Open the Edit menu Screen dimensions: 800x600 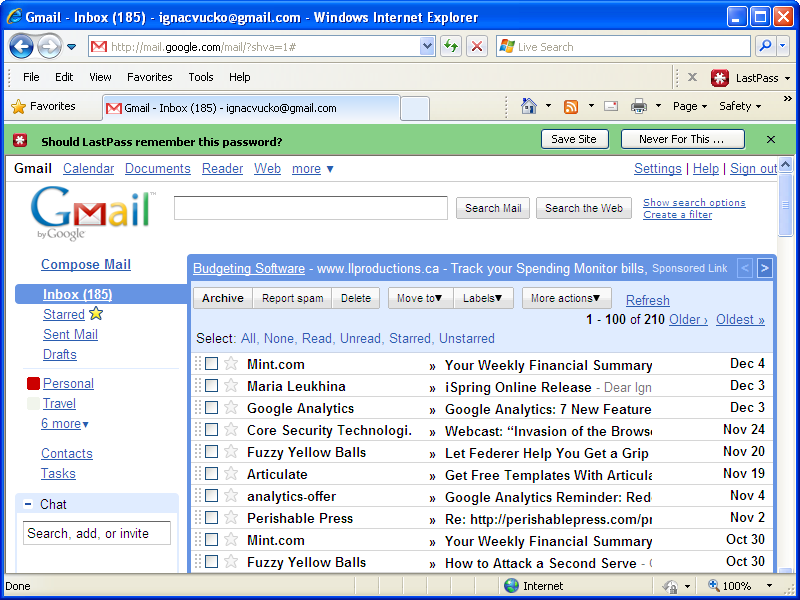tap(64, 77)
